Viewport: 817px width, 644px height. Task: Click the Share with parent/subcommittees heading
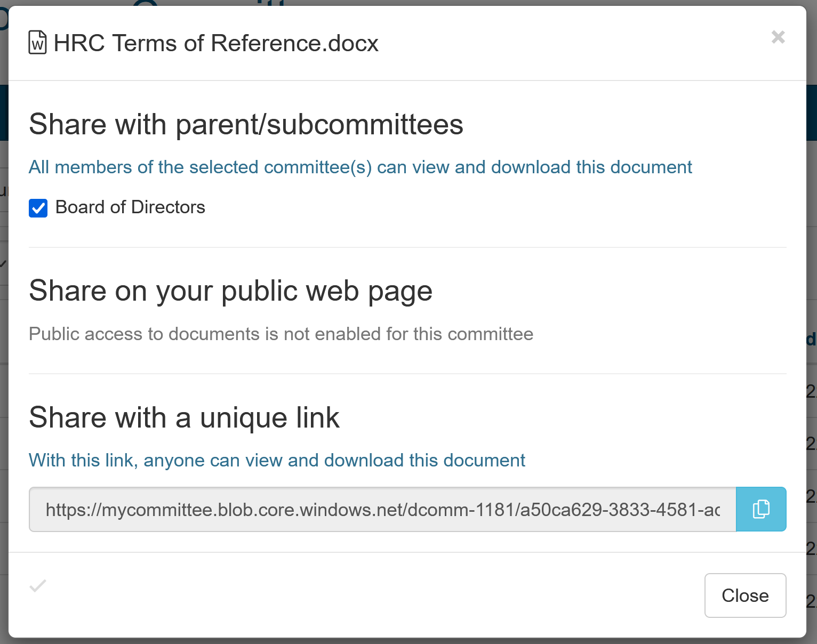pyautogui.click(x=246, y=124)
